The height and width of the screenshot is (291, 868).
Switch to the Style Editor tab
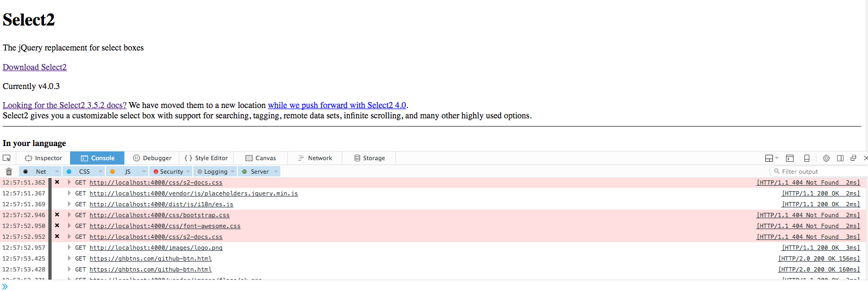206,158
